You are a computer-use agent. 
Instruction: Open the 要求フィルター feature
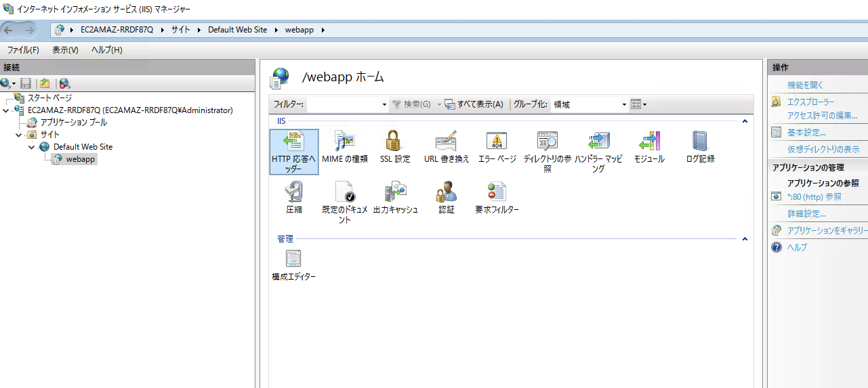pos(497,198)
